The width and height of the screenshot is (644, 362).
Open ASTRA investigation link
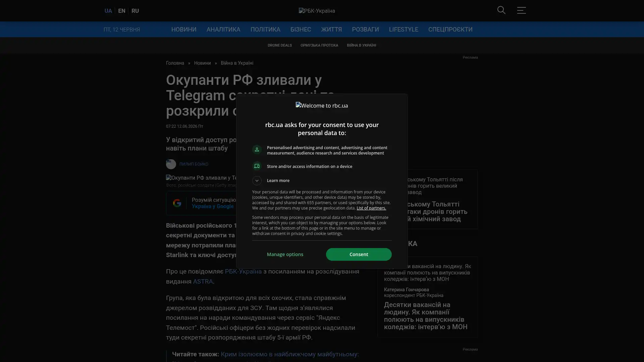coord(203,282)
